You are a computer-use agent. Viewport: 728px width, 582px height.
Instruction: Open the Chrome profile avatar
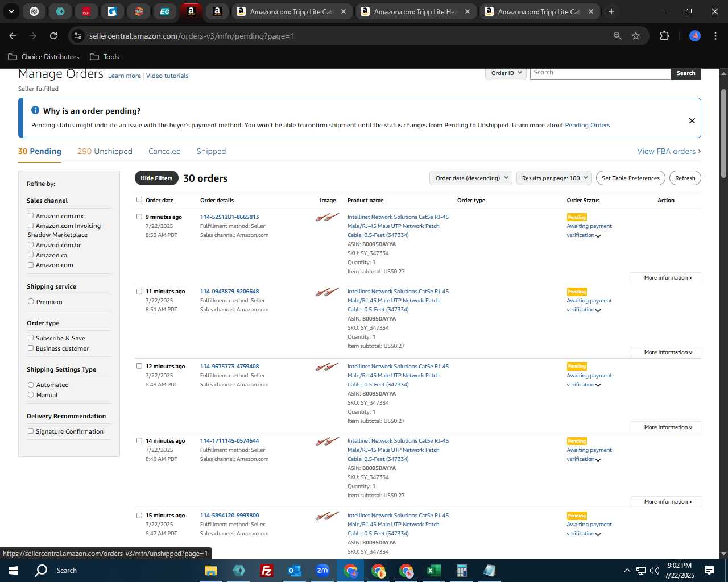point(694,36)
